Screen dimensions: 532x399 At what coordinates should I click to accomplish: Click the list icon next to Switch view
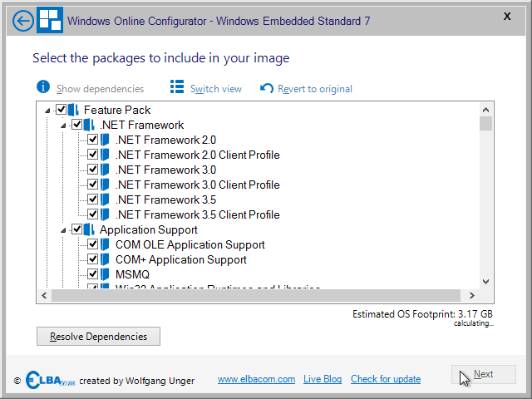click(x=177, y=86)
